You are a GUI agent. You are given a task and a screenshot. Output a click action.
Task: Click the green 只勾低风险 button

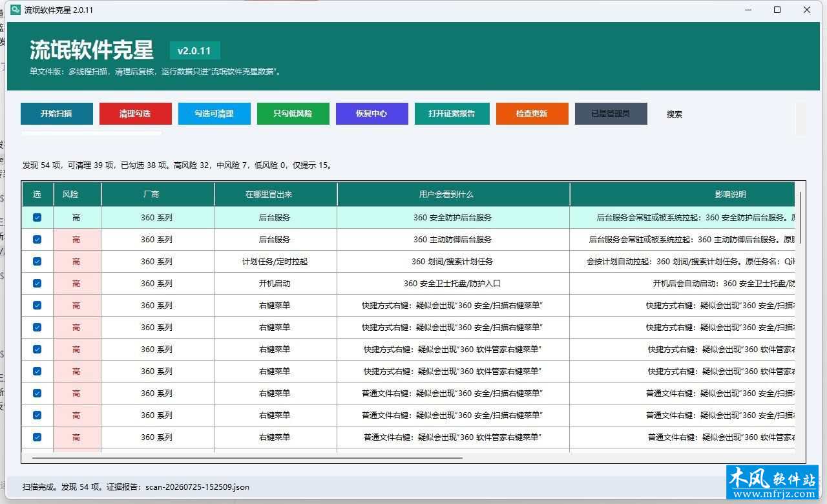click(293, 114)
